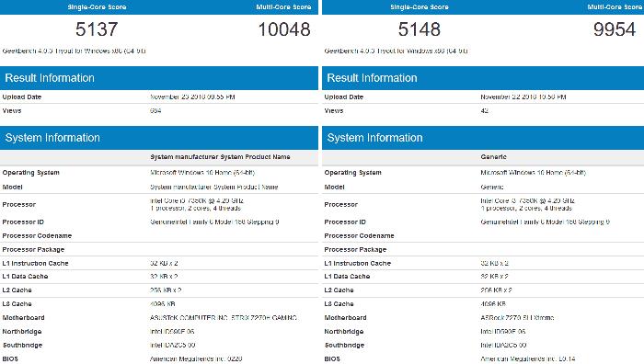Click the Processor ID value in the ASRock result
The height and width of the screenshot is (364, 644).
point(545,222)
